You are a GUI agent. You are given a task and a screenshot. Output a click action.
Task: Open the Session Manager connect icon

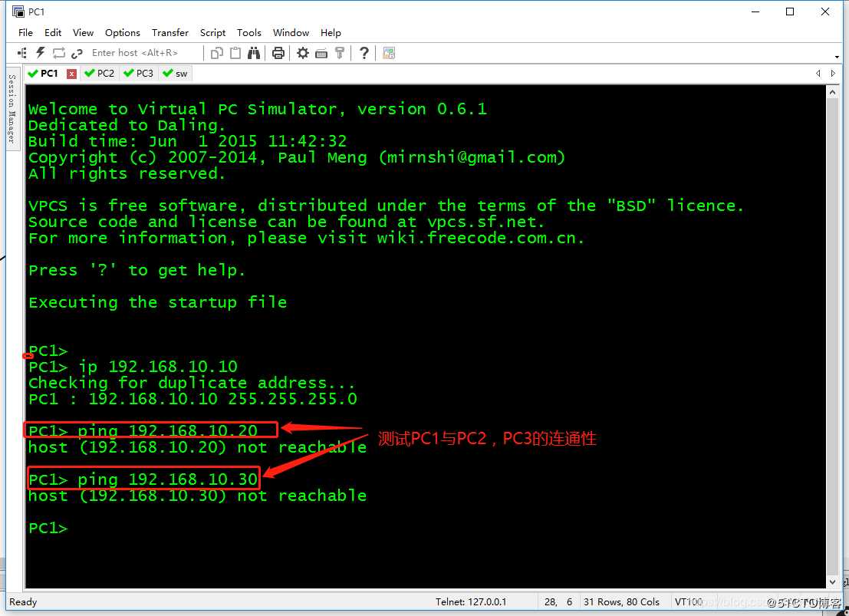coord(22,53)
